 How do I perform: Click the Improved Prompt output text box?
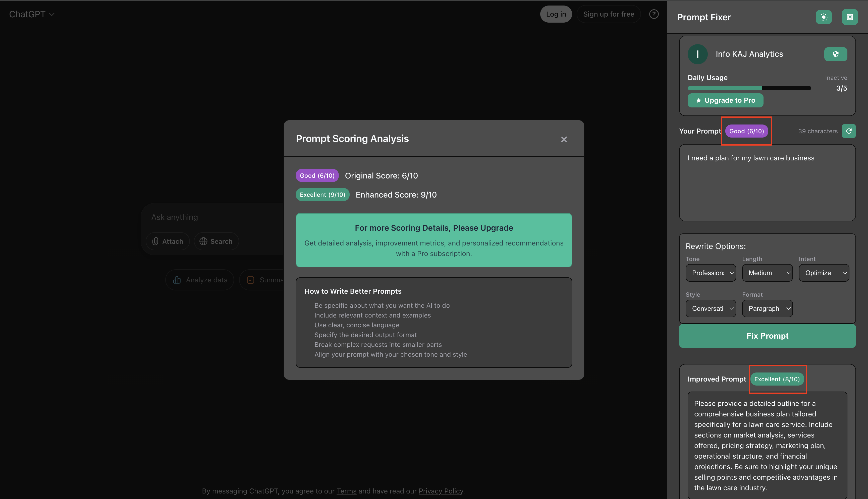coord(767,445)
